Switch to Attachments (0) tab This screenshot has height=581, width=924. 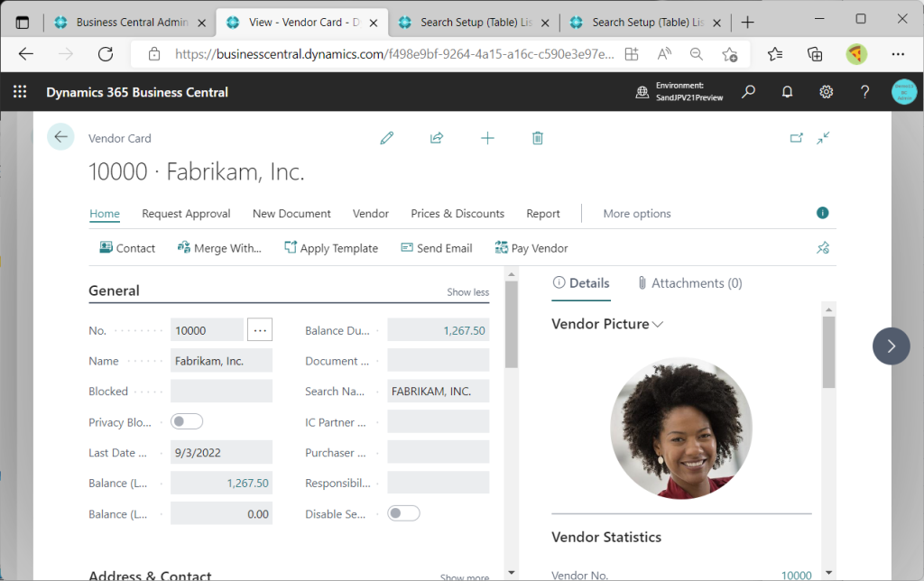[690, 283]
